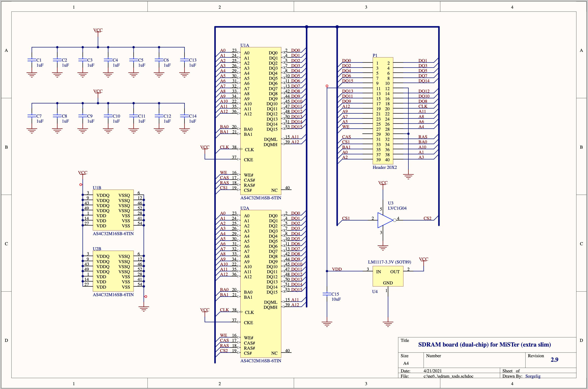Click the VDD net label
Image resolution: width=588 pixels, height=389 pixels.
pyautogui.click(x=337, y=269)
